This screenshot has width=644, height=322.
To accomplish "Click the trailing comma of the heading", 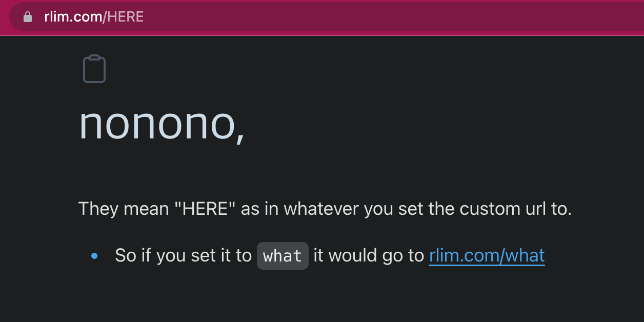I will pyautogui.click(x=240, y=135).
